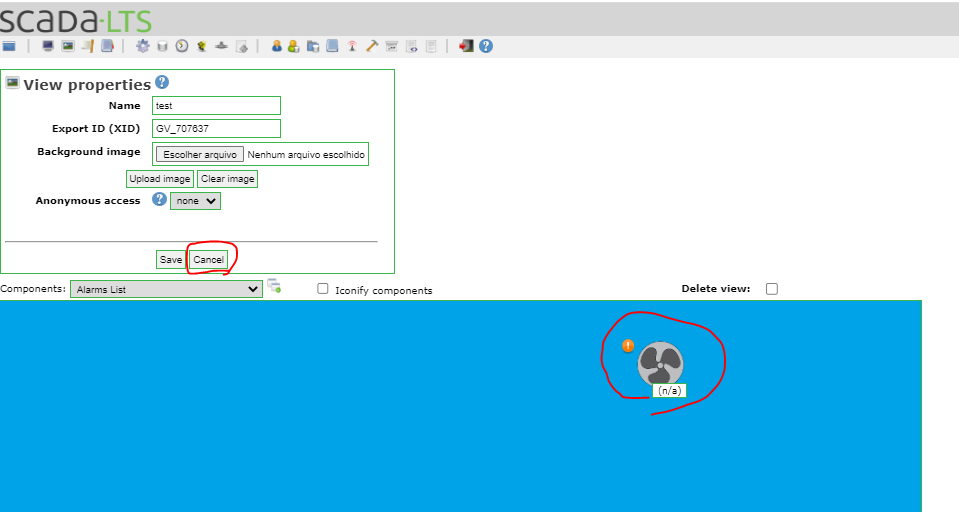
Task: Open the toolbar Help question icon
Action: click(x=486, y=46)
